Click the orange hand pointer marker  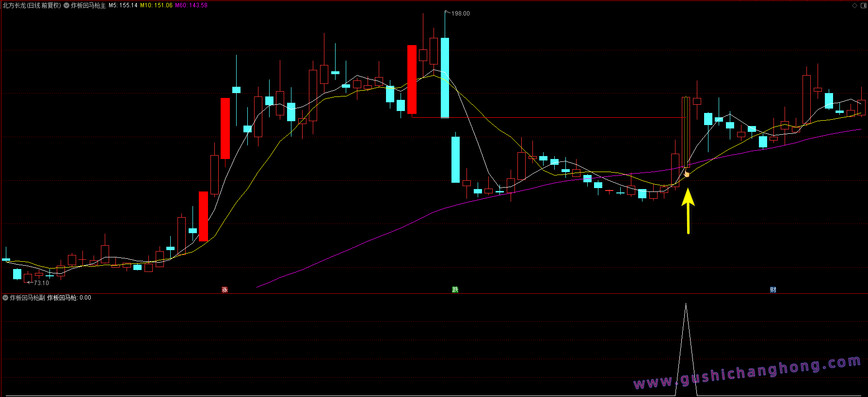tap(687, 174)
